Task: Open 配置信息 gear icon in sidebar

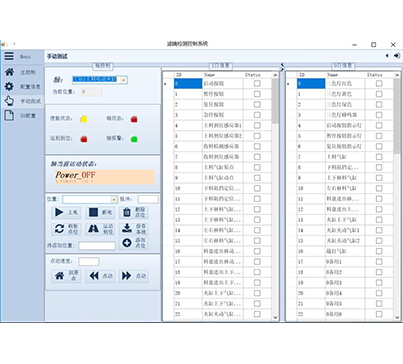Action: (x=9, y=87)
